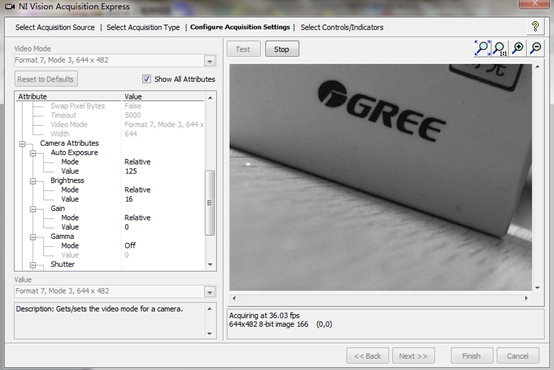Click the zoom to fit icon
The width and height of the screenshot is (554, 370).
tap(482, 48)
